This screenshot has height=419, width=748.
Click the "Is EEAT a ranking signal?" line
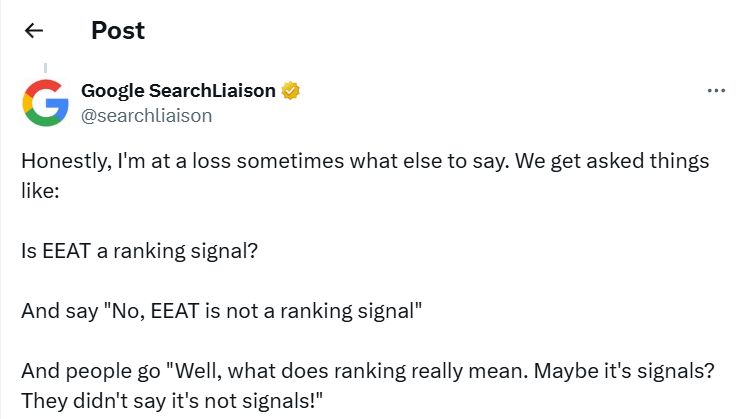(x=139, y=248)
